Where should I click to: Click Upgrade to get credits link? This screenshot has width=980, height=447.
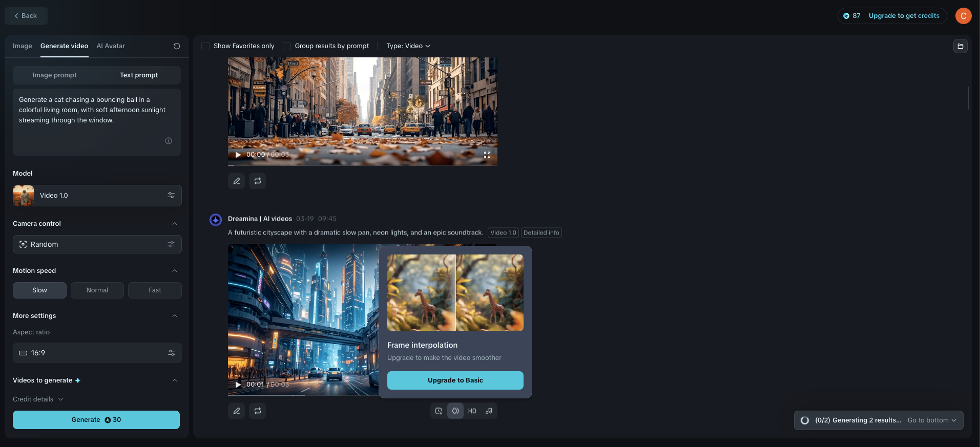tap(904, 16)
